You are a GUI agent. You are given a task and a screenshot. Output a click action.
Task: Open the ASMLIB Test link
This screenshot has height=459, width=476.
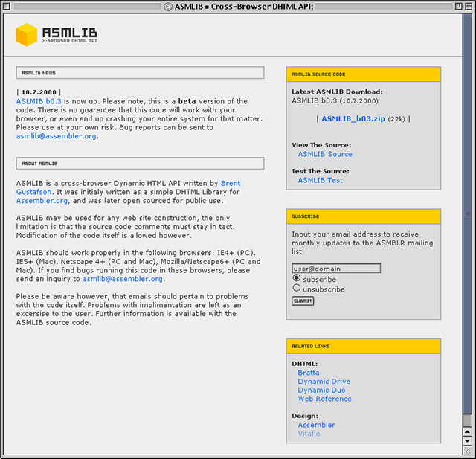point(320,180)
